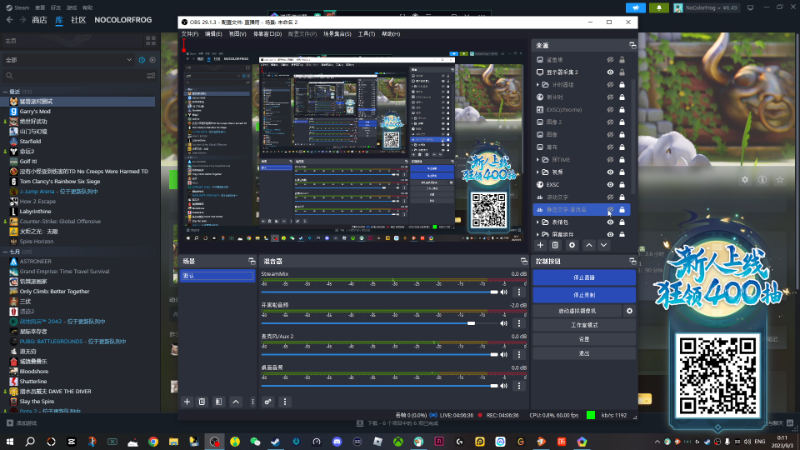The image size is (800, 450).
Task: Open source properties gear in Sources panel
Action: (x=572, y=245)
